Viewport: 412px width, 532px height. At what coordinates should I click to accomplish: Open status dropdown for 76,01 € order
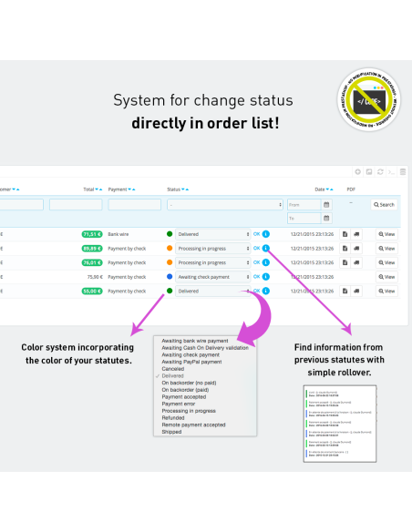point(212,262)
